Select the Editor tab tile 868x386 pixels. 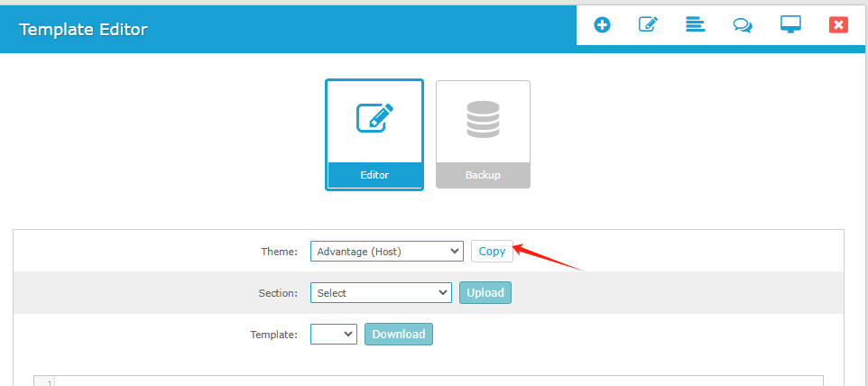point(374,135)
